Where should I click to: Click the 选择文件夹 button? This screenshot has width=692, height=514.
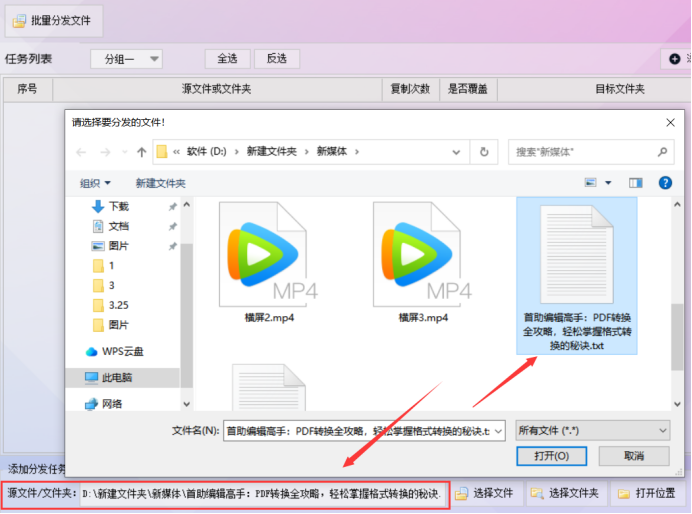point(565,493)
